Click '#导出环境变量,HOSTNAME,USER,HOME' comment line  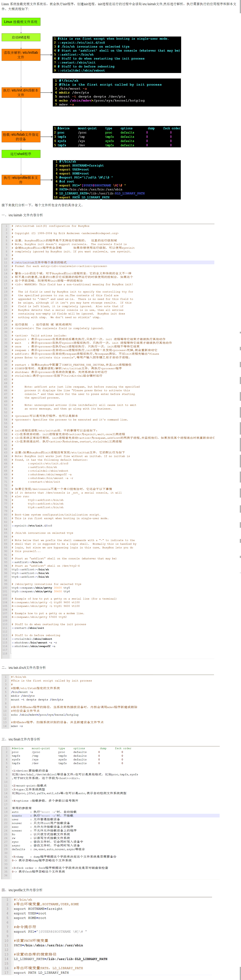(46, 904)
